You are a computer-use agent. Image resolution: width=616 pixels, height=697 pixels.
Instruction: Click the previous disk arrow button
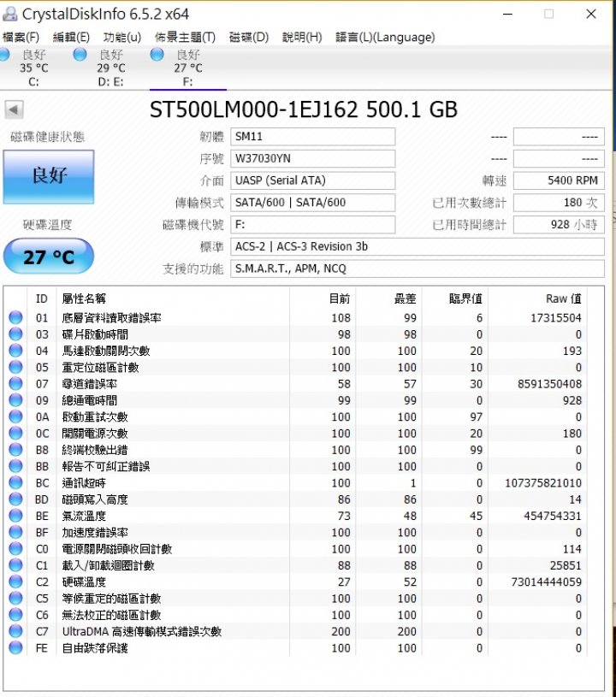(14, 109)
